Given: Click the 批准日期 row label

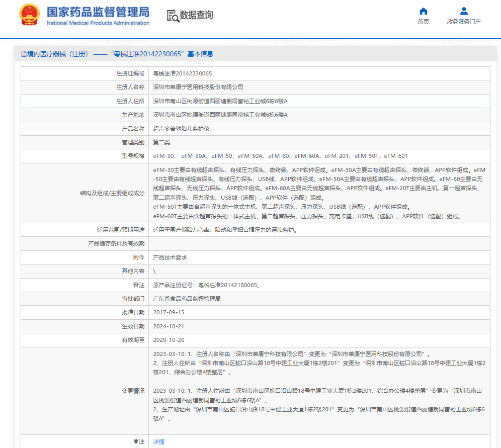Looking at the screenshot, I should click(x=133, y=312).
